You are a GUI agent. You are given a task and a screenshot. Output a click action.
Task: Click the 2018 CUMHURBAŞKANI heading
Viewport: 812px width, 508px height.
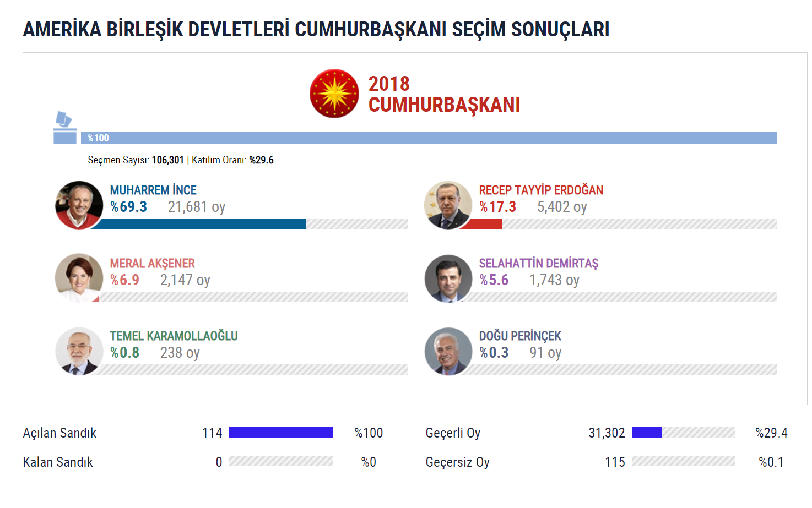[x=443, y=94]
